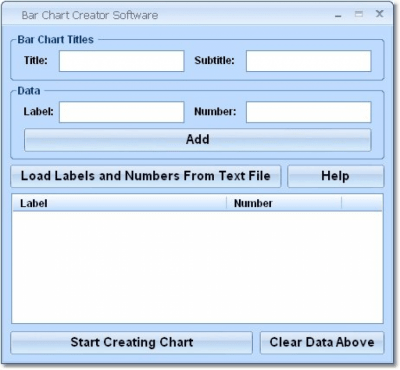The width and height of the screenshot is (400, 370).
Task: Click the Add button
Action: click(198, 140)
